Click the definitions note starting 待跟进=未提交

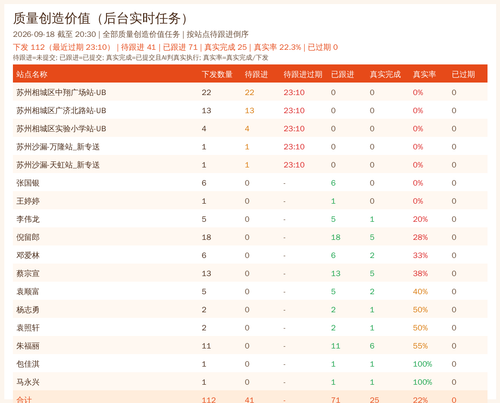[x=140, y=58]
